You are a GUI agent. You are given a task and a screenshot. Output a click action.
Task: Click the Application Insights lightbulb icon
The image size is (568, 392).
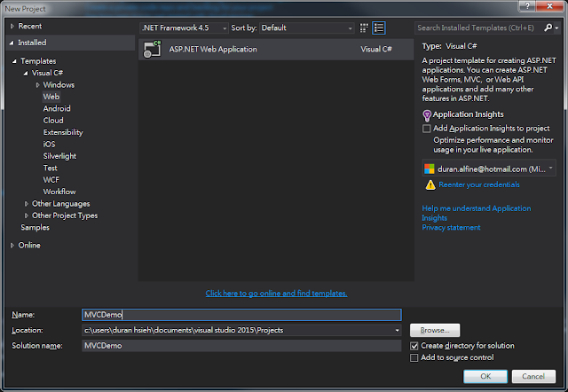pyautogui.click(x=427, y=115)
